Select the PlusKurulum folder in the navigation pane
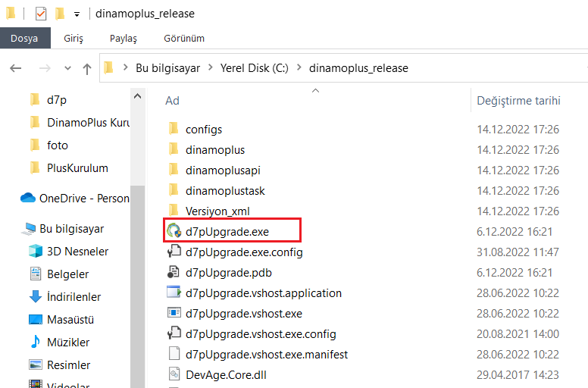 pyautogui.click(x=77, y=168)
